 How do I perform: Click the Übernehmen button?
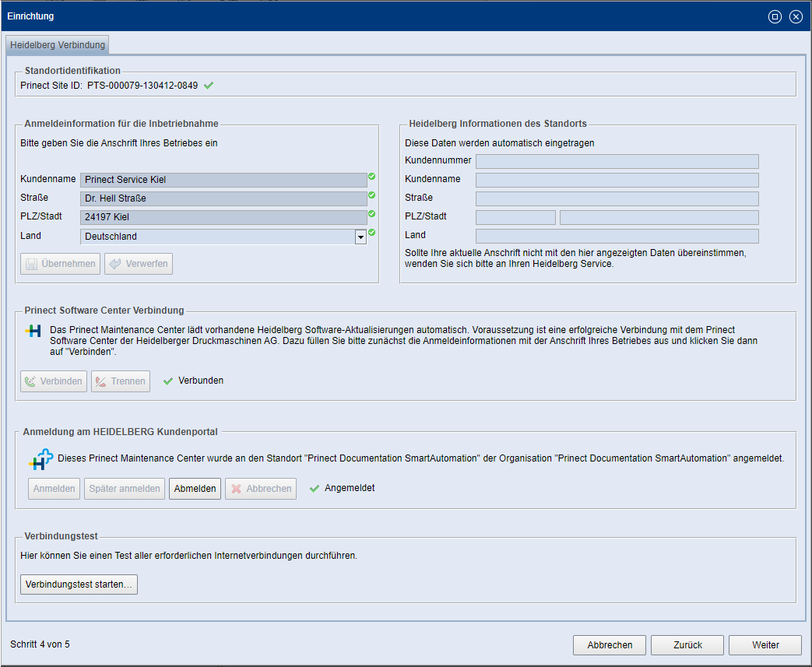pyautogui.click(x=60, y=264)
